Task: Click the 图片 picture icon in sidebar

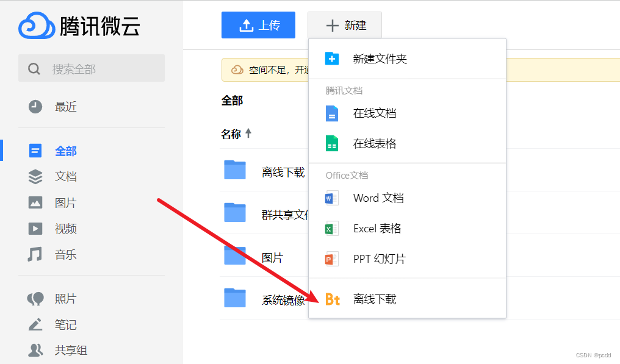Action: (35, 202)
